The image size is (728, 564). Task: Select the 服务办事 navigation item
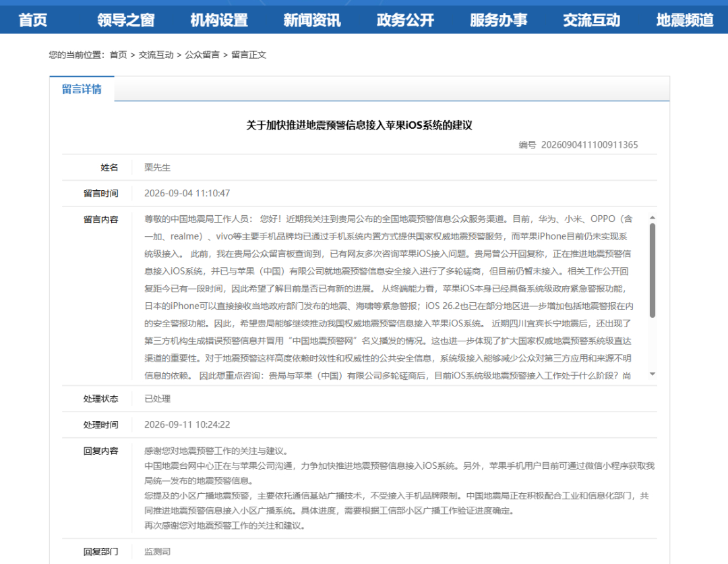click(x=499, y=20)
